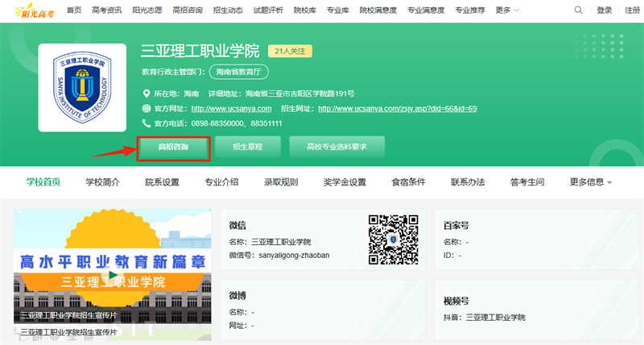This screenshot has height=345, width=644.
Task: Click the 招生章程 button
Action: pos(248,147)
